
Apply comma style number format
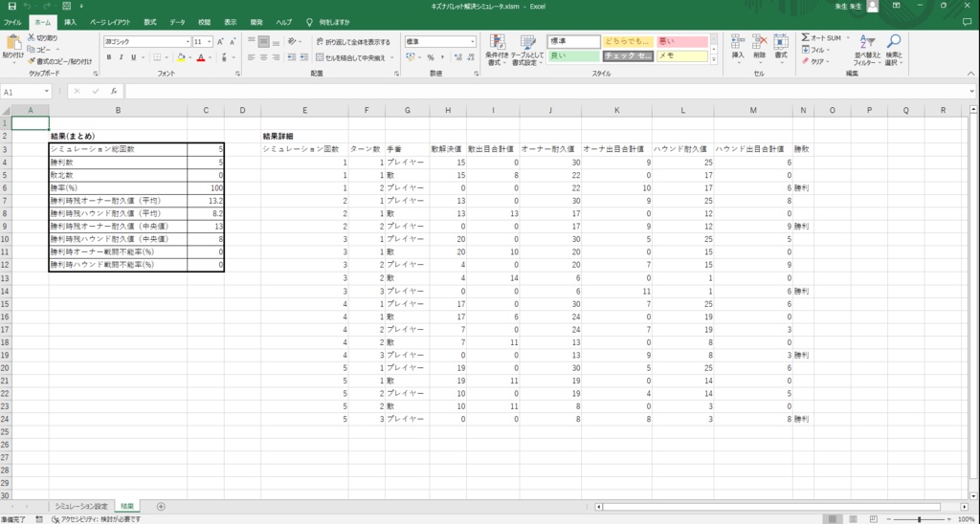point(443,57)
